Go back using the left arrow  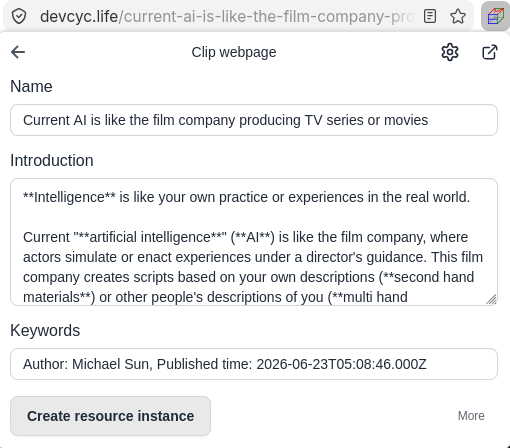(x=18, y=52)
